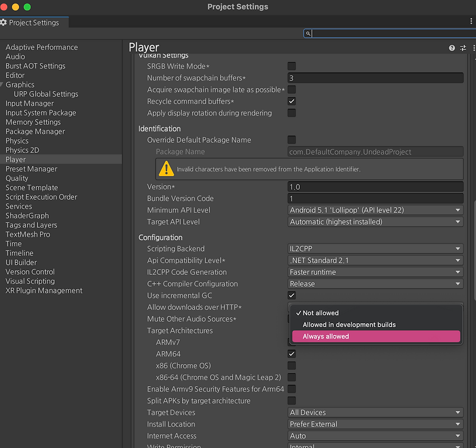Viewport: 476px width, 448px height.
Task: Select Quality in the settings sidebar
Action: point(18,178)
